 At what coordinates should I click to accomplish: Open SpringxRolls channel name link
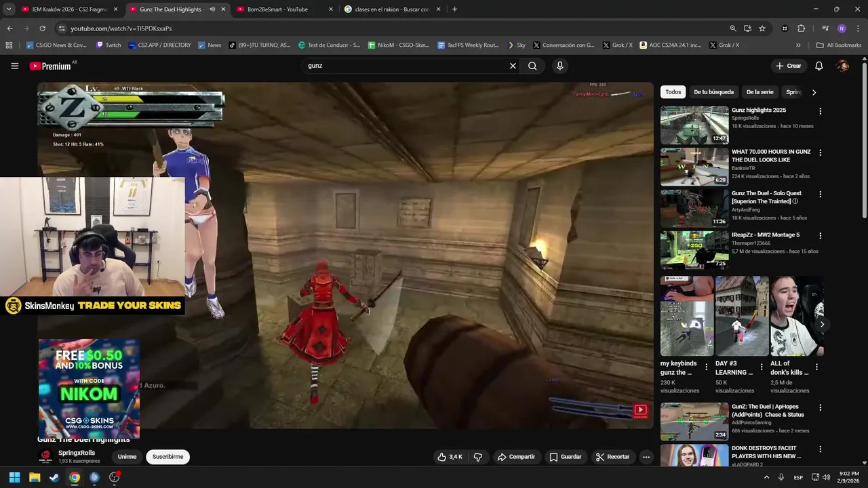pos(77,453)
